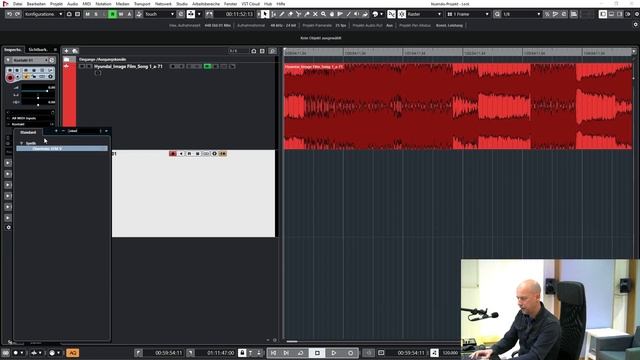640x360 pixels.
Task: Select the highlighted item under Spells
Action: click(x=62, y=149)
